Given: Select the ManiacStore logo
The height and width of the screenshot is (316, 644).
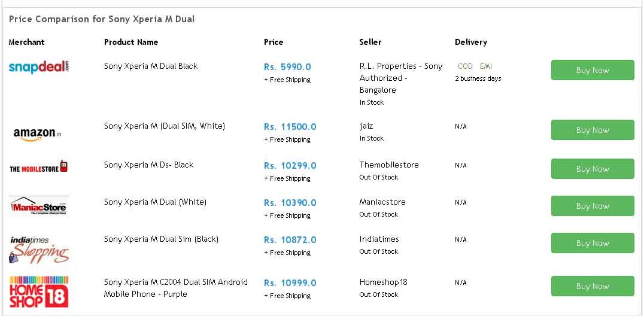Looking at the screenshot, I should (39, 206).
